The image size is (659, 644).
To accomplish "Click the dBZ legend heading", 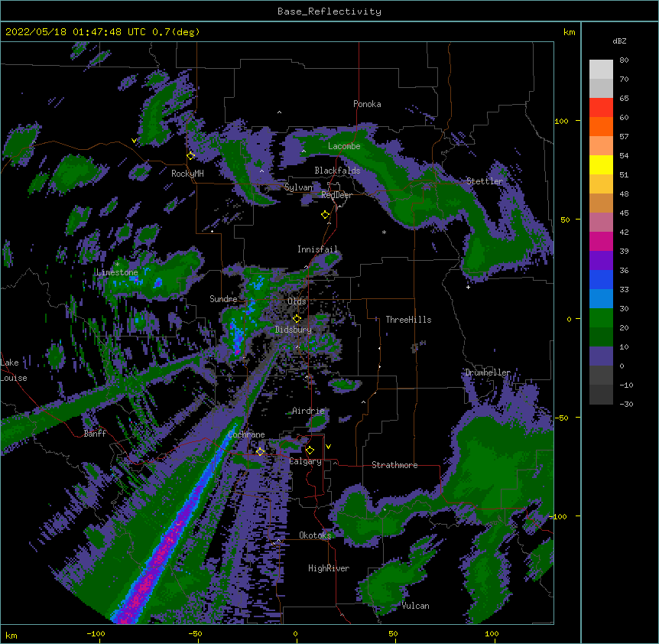I will (619, 41).
